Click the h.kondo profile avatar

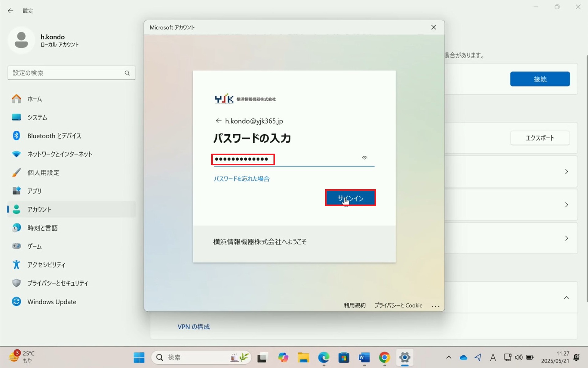pos(21,40)
